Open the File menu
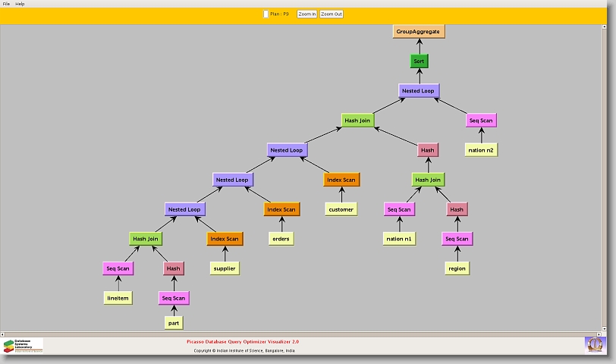The width and height of the screenshot is (616, 364). tap(6, 4)
